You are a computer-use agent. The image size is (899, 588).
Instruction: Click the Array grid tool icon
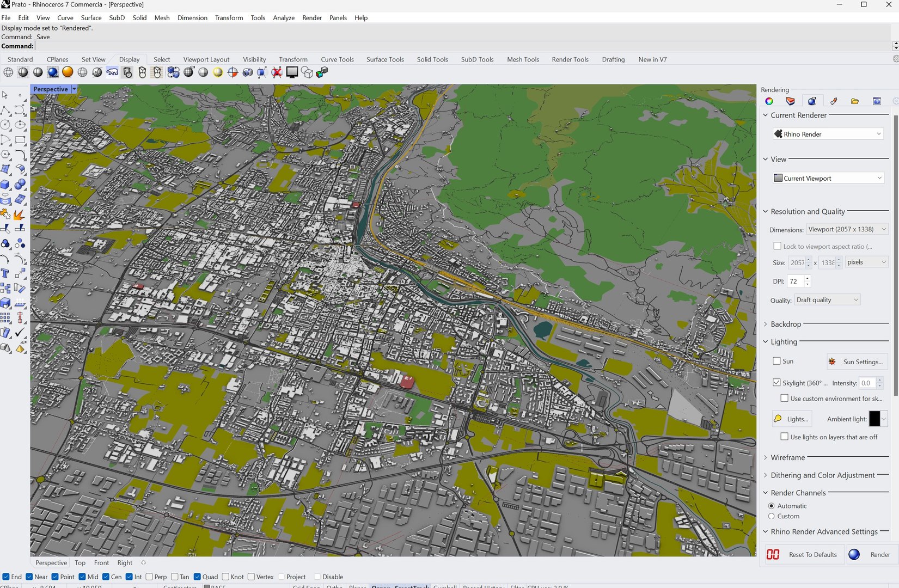[5, 317]
